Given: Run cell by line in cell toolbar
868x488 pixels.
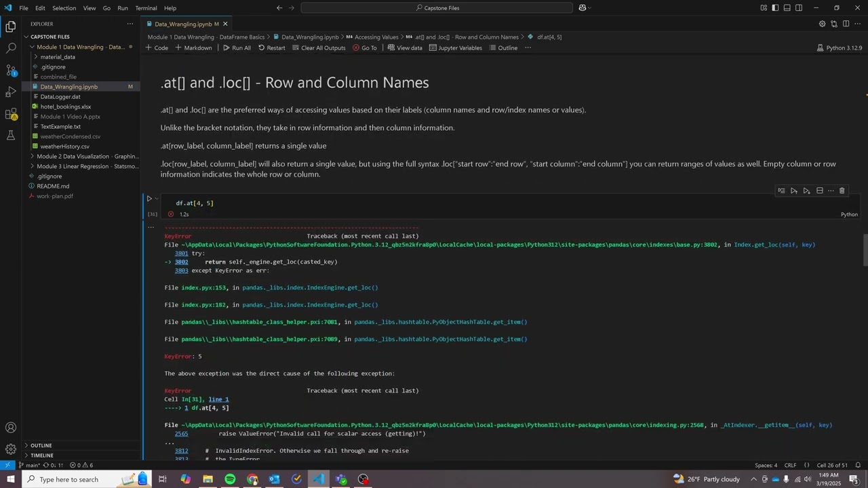Looking at the screenshot, I should tap(781, 191).
